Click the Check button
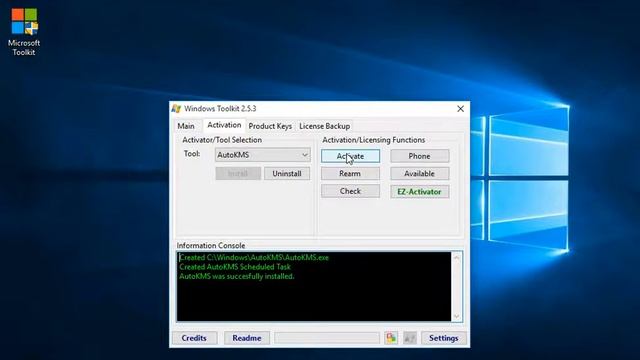 click(350, 191)
